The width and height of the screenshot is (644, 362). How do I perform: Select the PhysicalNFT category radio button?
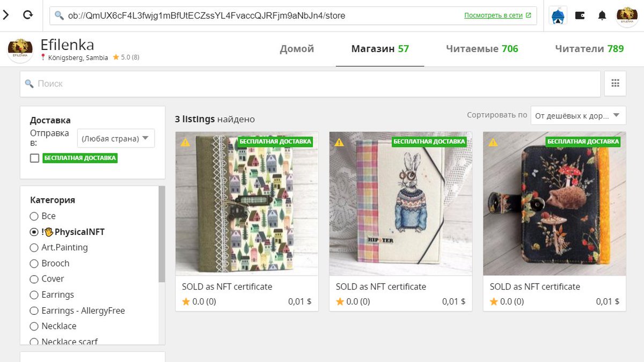point(34,232)
